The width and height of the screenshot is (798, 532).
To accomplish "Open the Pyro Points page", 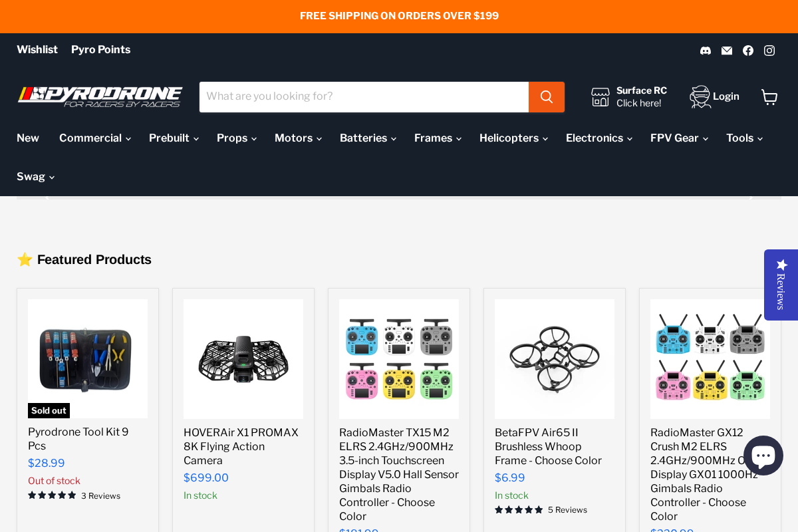I will click(100, 50).
